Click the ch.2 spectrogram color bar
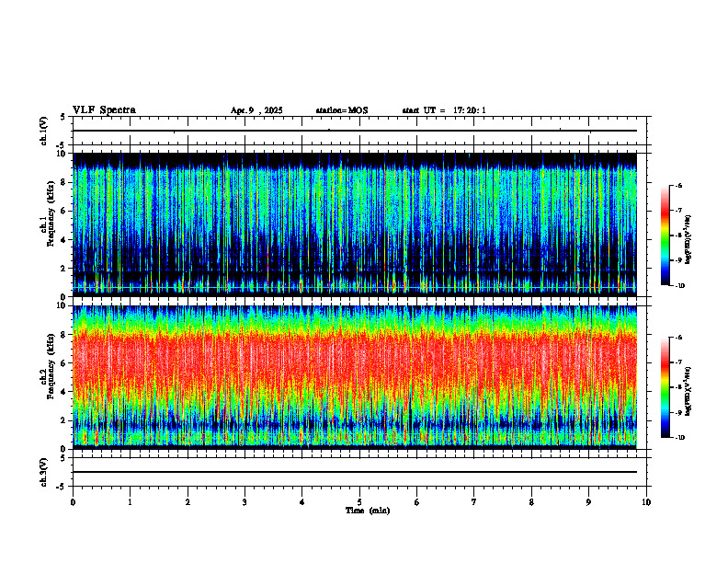The height and width of the screenshot is (563, 728). click(x=665, y=387)
